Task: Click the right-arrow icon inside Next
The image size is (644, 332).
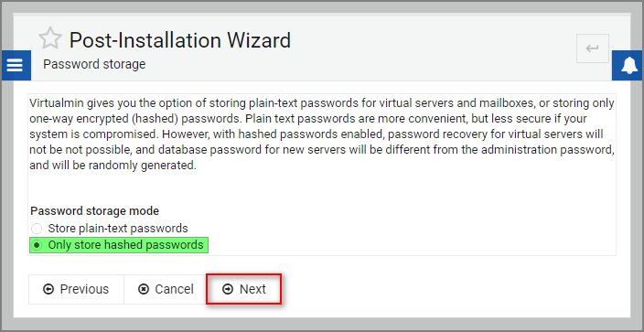Action: (227, 289)
